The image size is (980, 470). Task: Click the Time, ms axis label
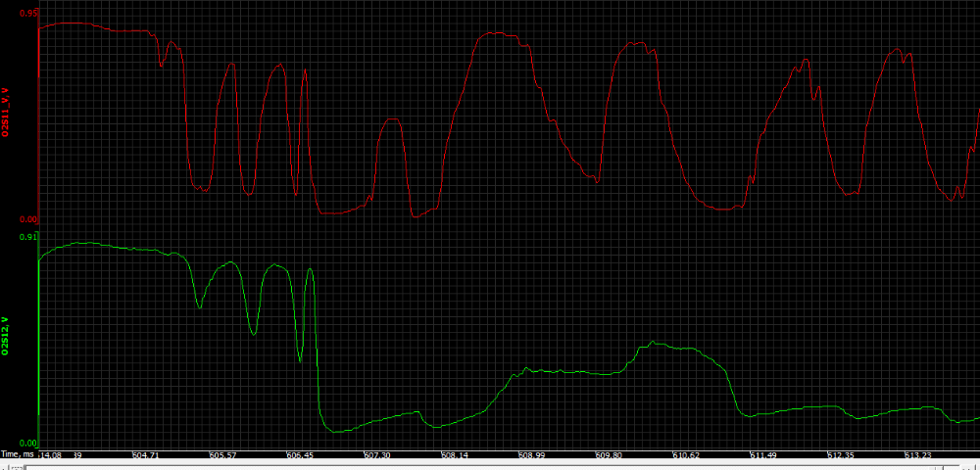pos(19,455)
